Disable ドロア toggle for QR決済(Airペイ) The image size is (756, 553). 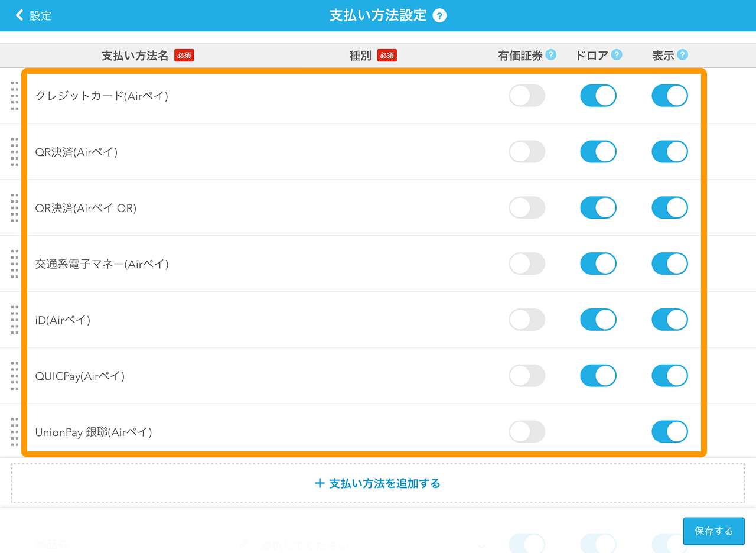click(598, 152)
